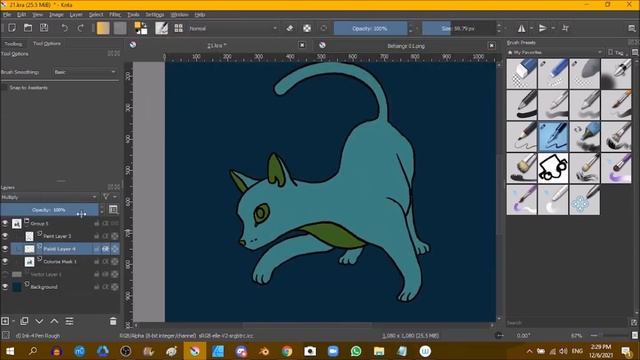
Task: Toggle eraser mode in toolbar
Action: 289,28
